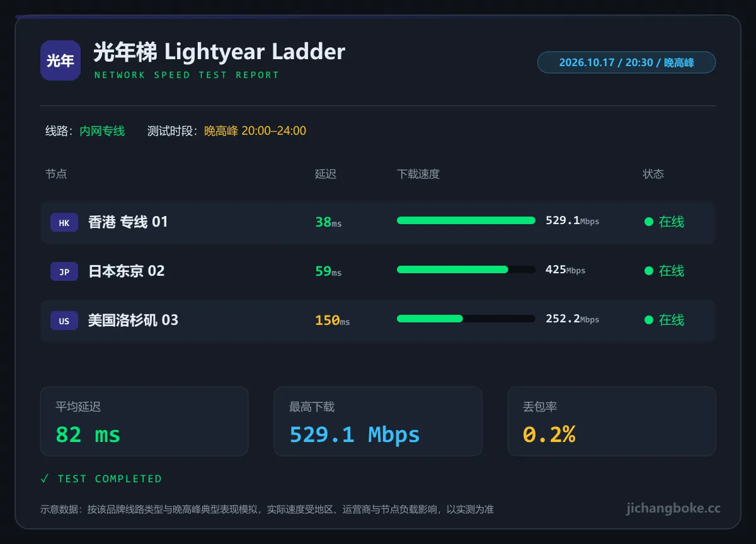Click the 延迟 column header
756x544 pixels.
pyautogui.click(x=326, y=174)
